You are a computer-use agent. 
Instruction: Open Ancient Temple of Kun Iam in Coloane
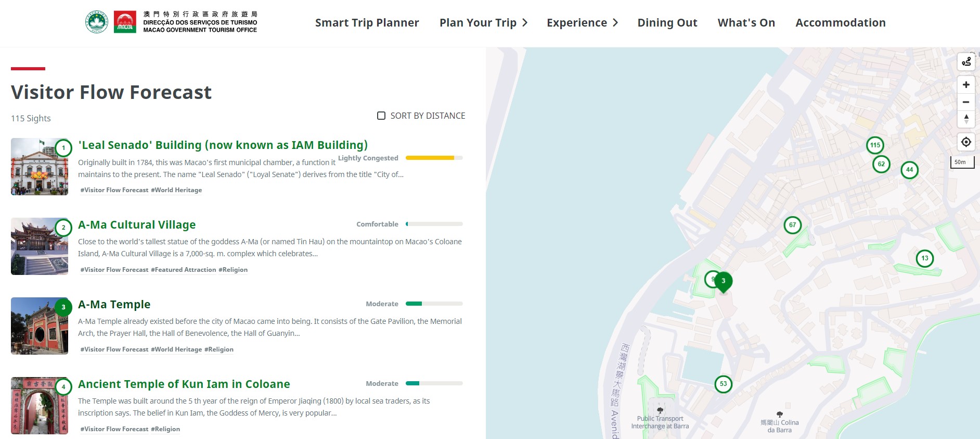click(184, 384)
